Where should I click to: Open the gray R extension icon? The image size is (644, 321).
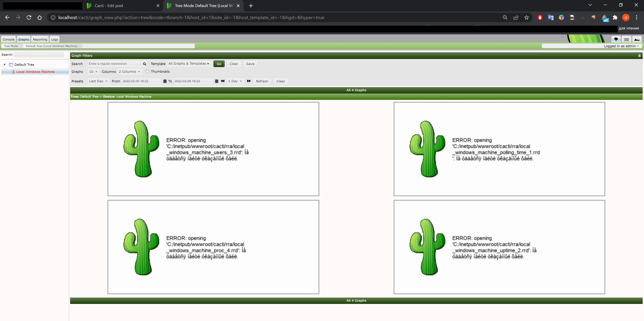point(583,17)
